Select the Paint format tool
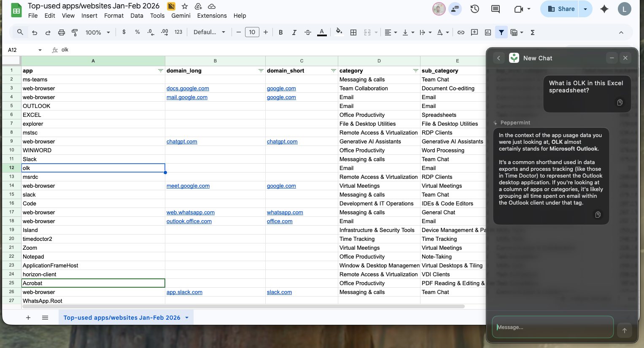644x348 pixels. point(75,32)
